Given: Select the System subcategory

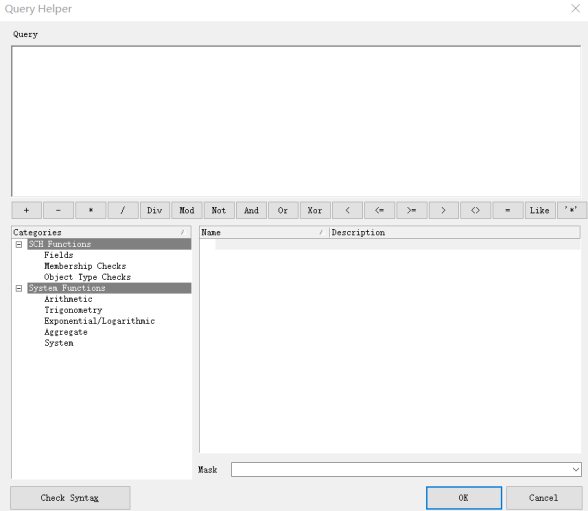Looking at the screenshot, I should tap(59, 343).
